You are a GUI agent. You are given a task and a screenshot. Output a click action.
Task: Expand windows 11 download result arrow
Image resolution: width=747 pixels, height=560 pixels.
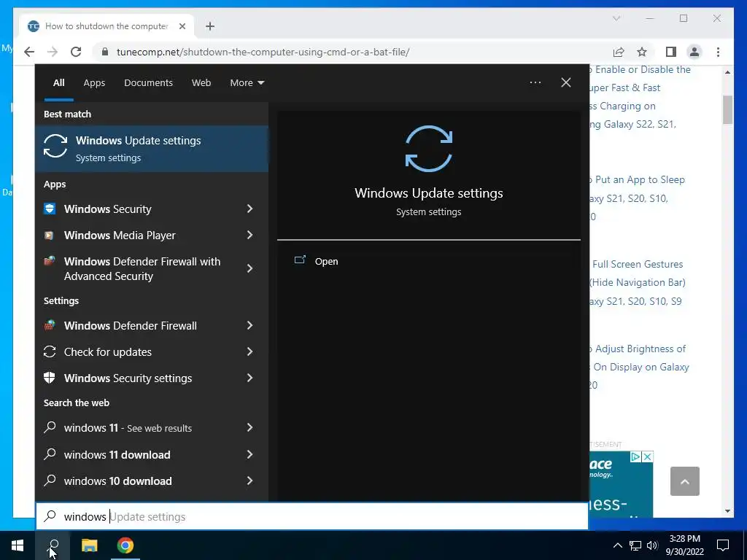[x=249, y=454]
